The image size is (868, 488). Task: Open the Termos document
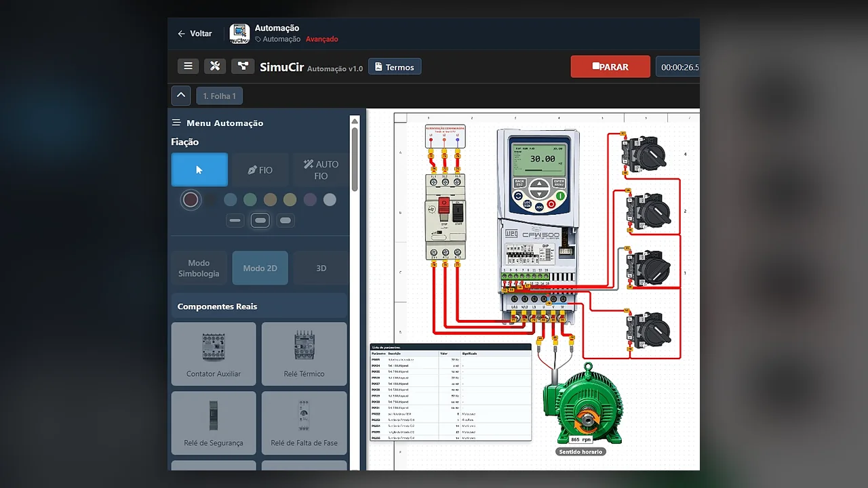pyautogui.click(x=395, y=66)
